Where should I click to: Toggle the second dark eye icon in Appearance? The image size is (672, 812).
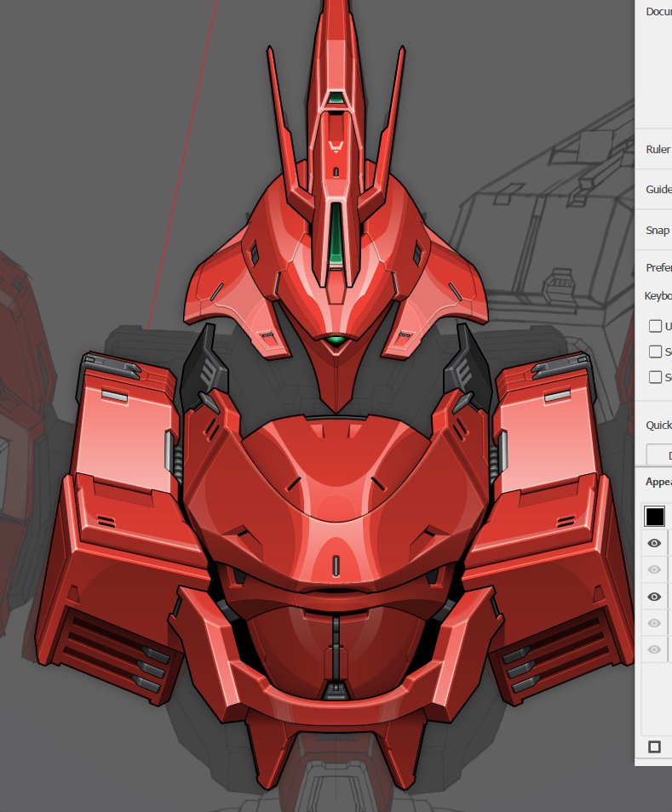pyautogui.click(x=654, y=597)
